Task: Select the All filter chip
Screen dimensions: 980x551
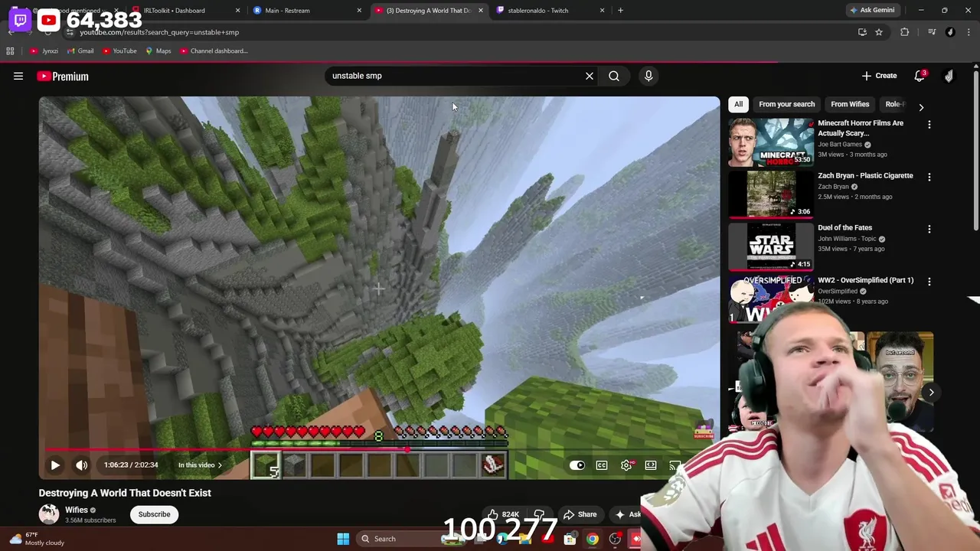Action: [x=738, y=104]
